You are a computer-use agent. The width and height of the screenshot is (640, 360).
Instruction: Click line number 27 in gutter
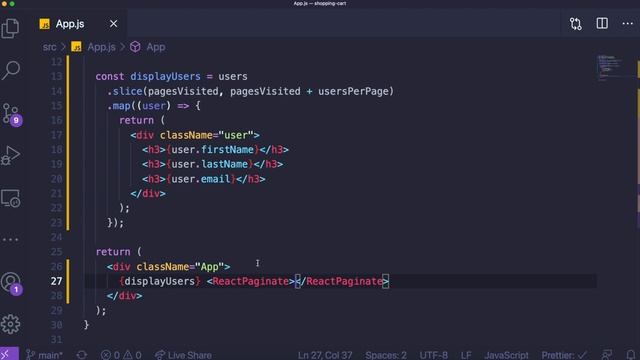pyautogui.click(x=56, y=281)
